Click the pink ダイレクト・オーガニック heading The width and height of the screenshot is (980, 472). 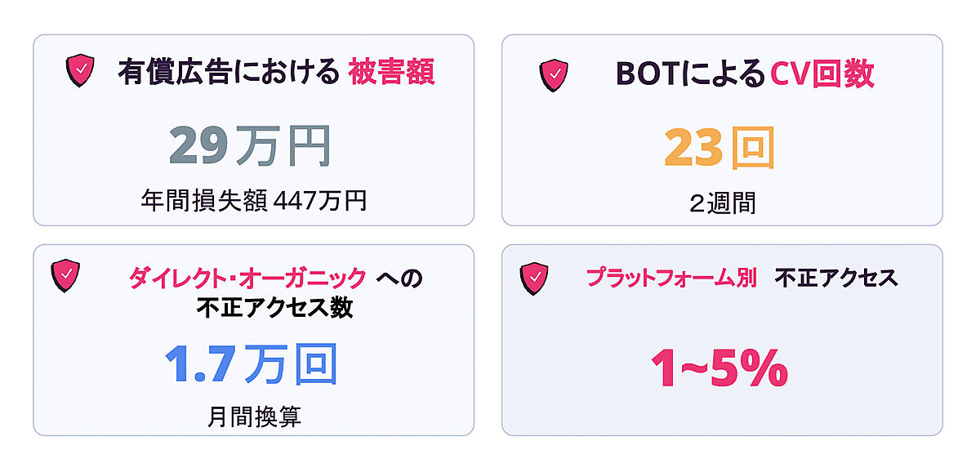pyautogui.click(x=247, y=278)
